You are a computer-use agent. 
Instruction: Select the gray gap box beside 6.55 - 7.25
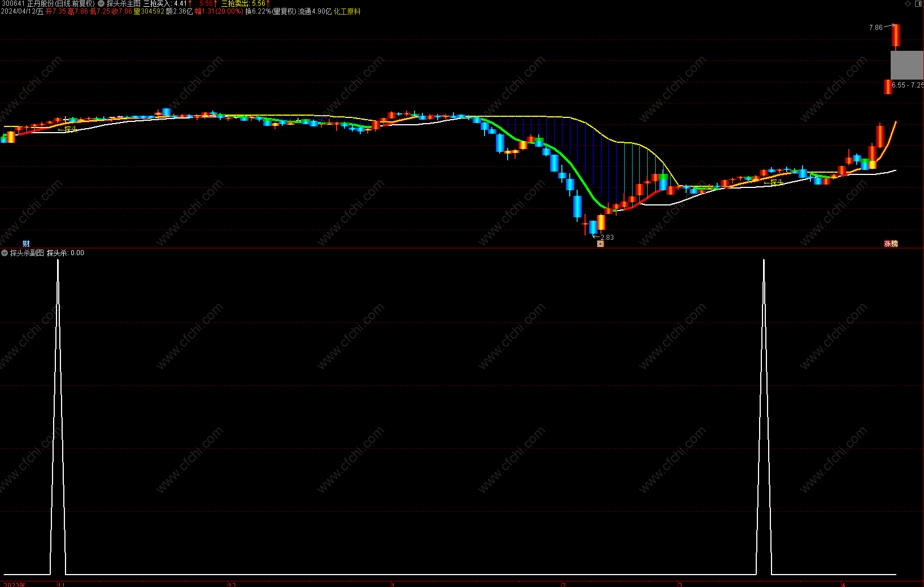[x=907, y=65]
